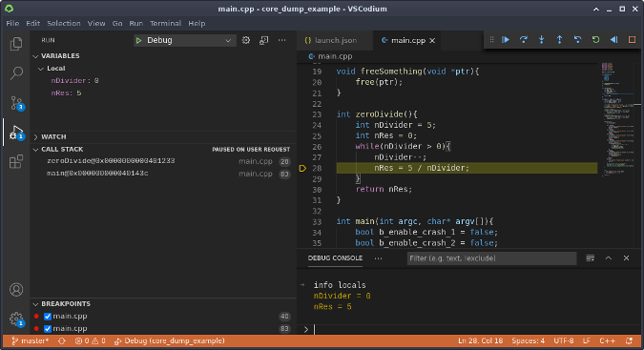Open the Run menu
This screenshot has height=350, width=644.
tap(135, 24)
